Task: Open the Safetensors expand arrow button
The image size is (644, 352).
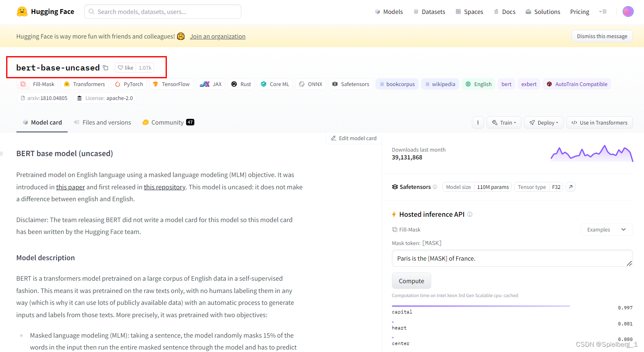Action: [571, 187]
